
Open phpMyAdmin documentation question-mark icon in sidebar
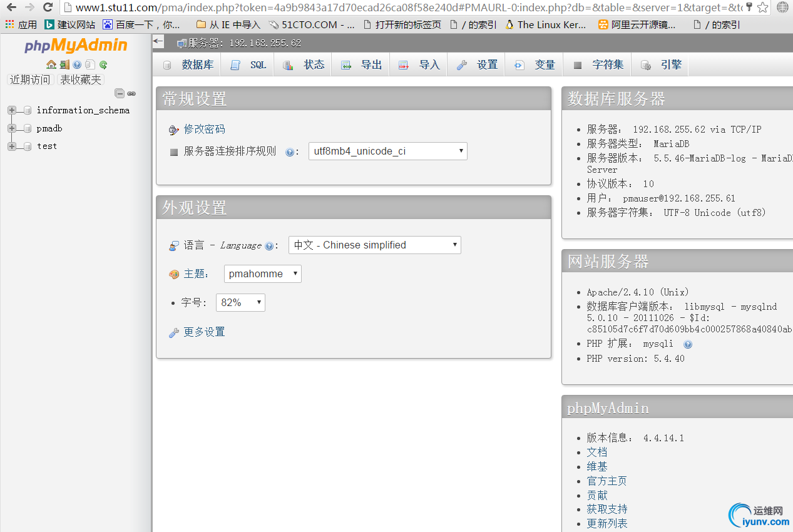pos(77,64)
